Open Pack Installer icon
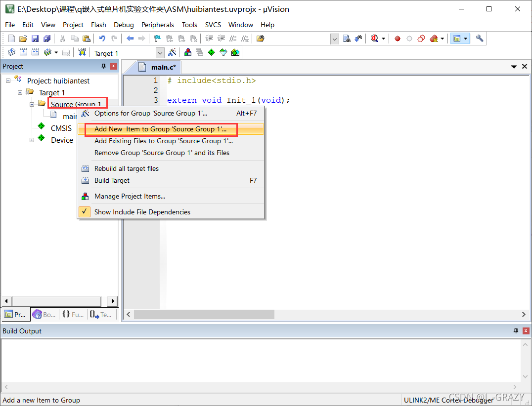This screenshot has width=532, height=406. pyautogui.click(x=235, y=52)
